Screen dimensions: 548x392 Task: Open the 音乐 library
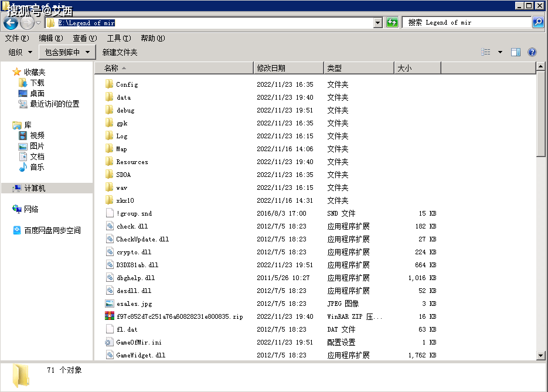(37, 167)
